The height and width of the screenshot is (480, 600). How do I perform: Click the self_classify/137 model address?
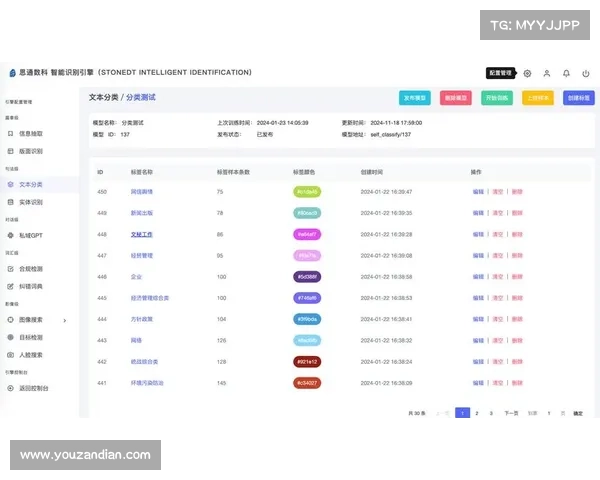point(391,135)
